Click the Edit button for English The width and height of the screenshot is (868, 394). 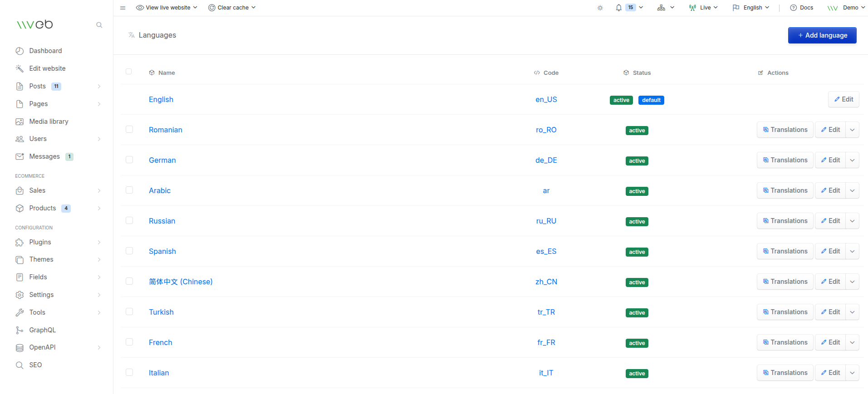click(x=843, y=99)
